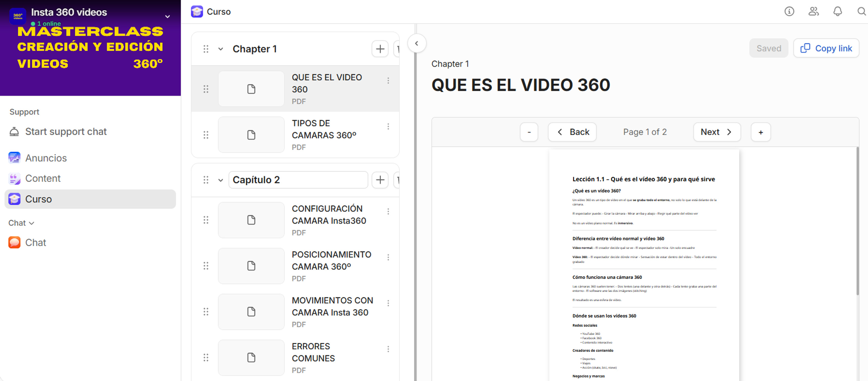Select Curso in sidebar
The width and height of the screenshot is (868, 381).
point(90,199)
